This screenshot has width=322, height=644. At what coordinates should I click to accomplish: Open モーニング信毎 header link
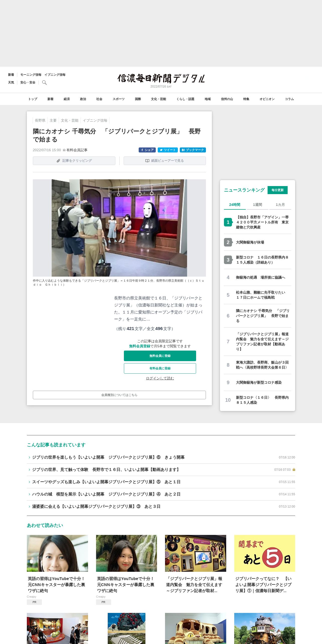point(31,75)
